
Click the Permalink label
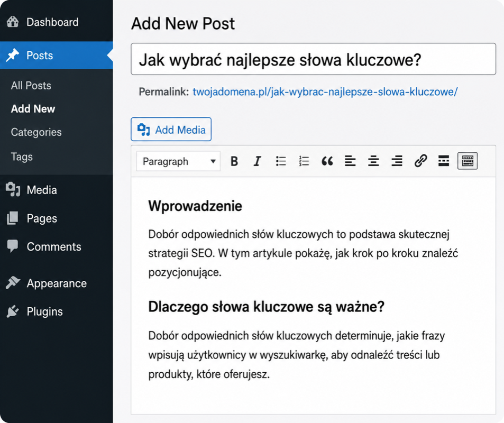point(163,92)
